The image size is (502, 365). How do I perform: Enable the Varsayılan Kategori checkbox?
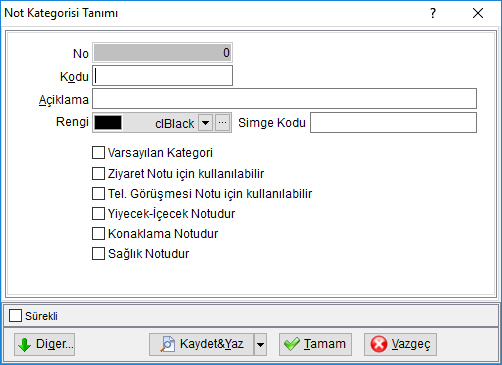coord(98,153)
